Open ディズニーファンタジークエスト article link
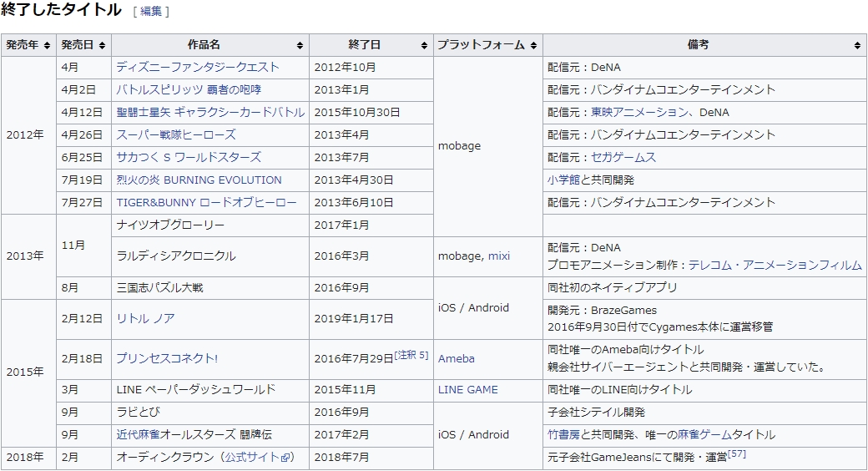Image resolution: width=868 pixels, height=471 pixels. coord(198,67)
